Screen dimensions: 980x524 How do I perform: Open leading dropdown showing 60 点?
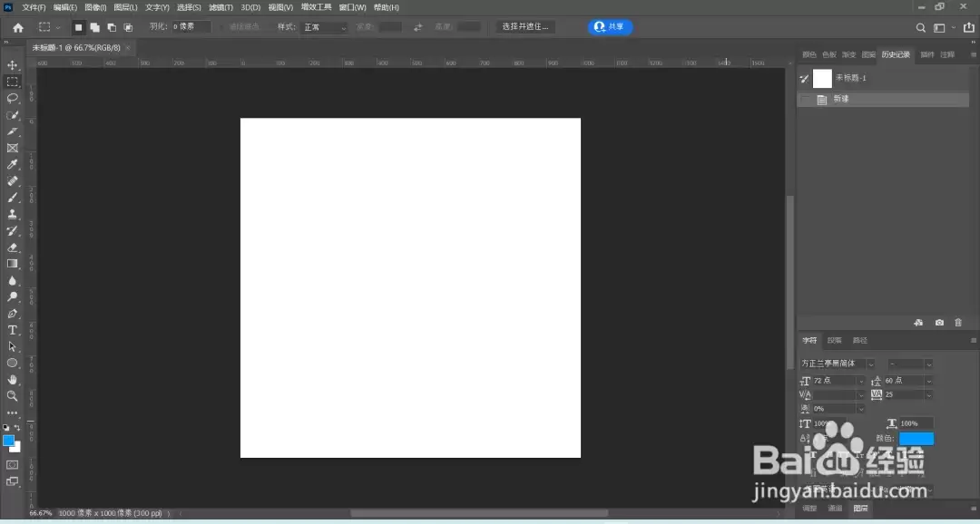(x=929, y=381)
